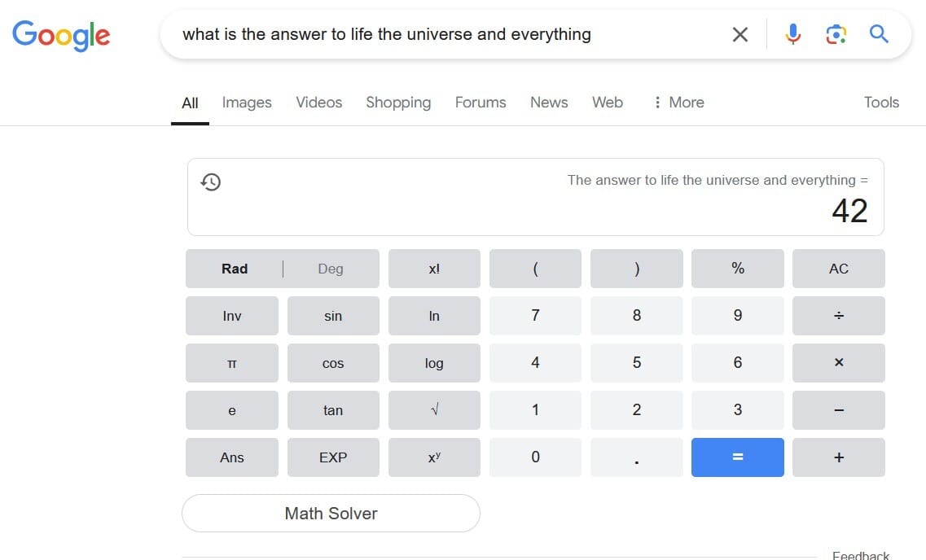Switch to the Images tab
Screen dimensions: 926x560
pos(247,103)
